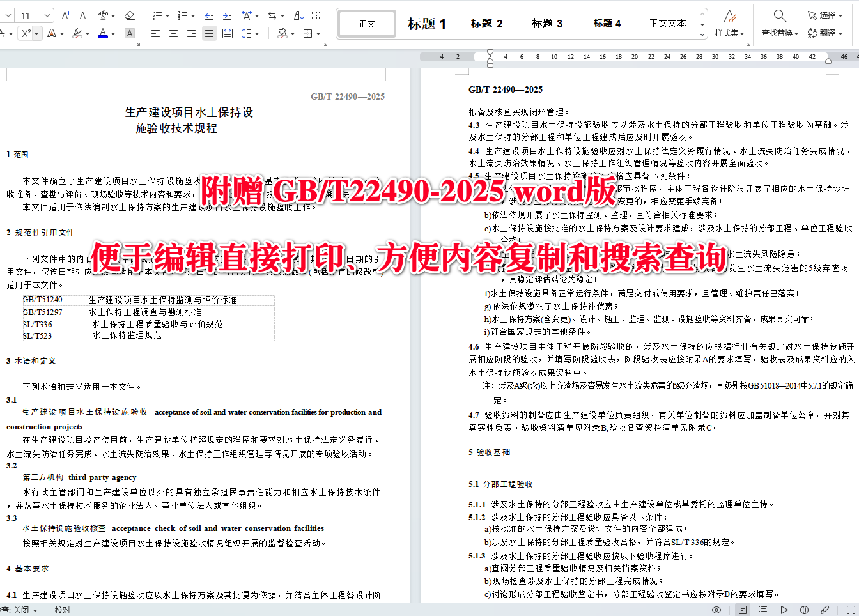This screenshot has width=859, height=616.
Task: Click the read-aloud play button in status bar
Action: (784, 610)
